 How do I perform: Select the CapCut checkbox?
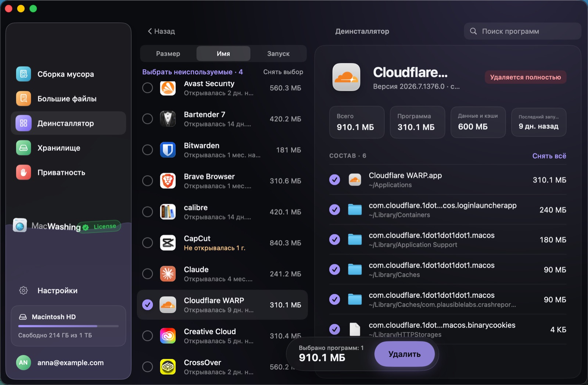pyautogui.click(x=148, y=243)
